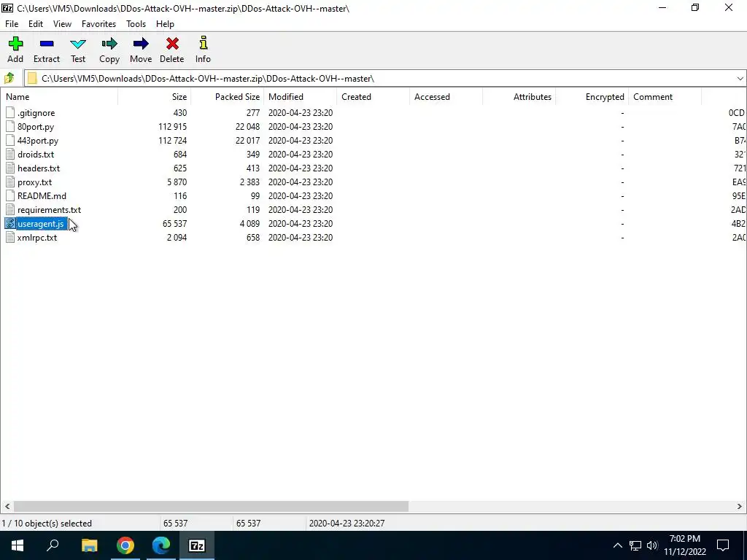
Task: Open the Windows Start menu
Action: click(18, 545)
